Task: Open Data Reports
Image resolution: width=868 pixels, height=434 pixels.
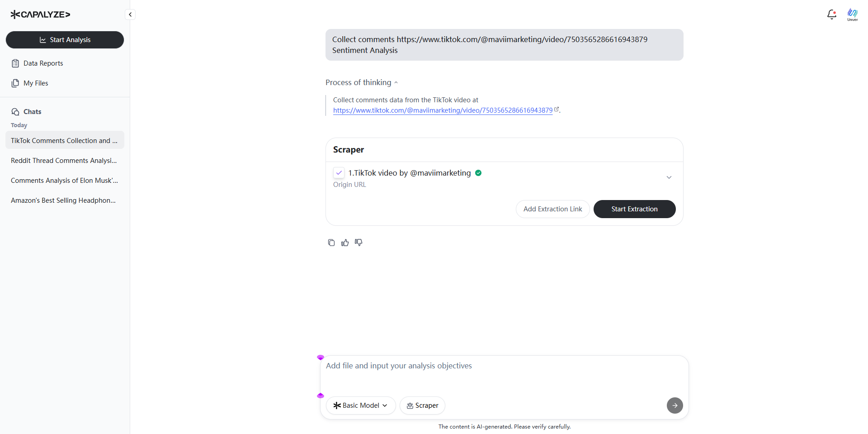Action: (x=65, y=63)
